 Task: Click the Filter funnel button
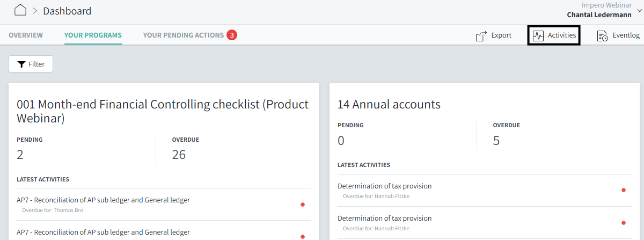click(31, 64)
